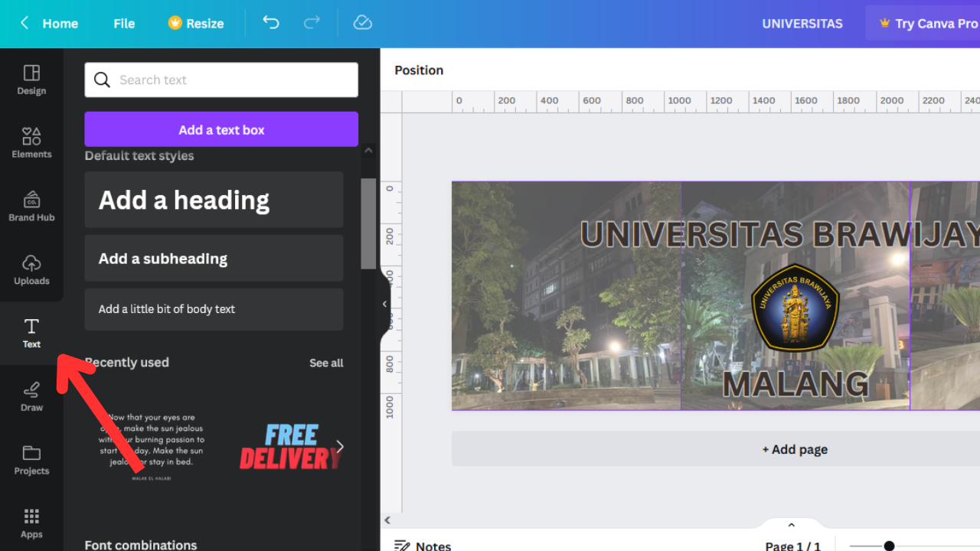The width and height of the screenshot is (980, 551).
Task: Click the search magnifier icon
Action: pos(102,80)
